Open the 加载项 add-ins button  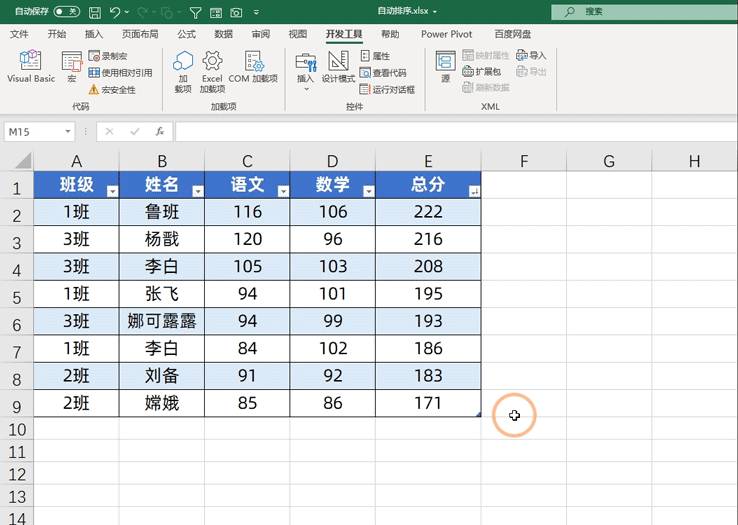point(183,72)
